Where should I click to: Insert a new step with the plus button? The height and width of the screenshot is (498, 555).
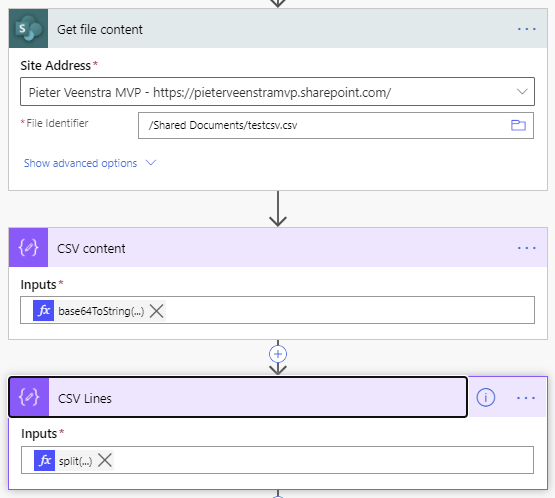[x=278, y=354]
